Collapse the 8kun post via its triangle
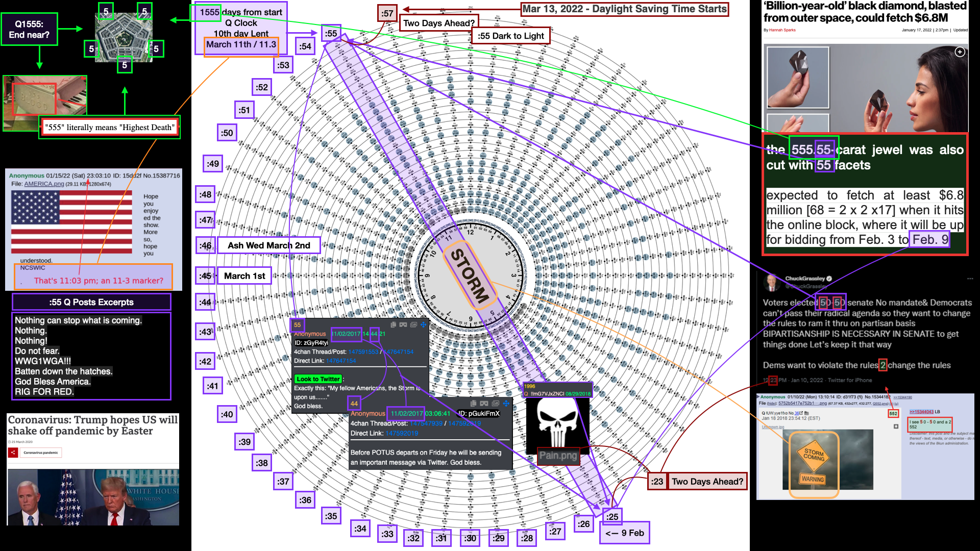 coord(758,396)
